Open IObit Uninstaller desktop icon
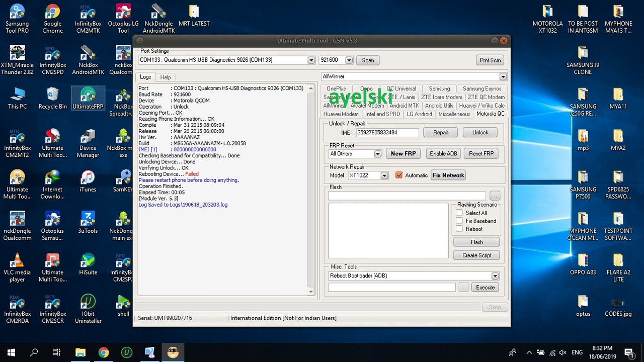 [x=88, y=309]
